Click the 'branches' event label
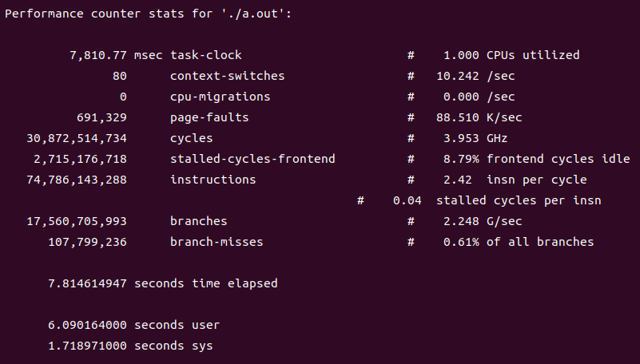 [199, 222]
